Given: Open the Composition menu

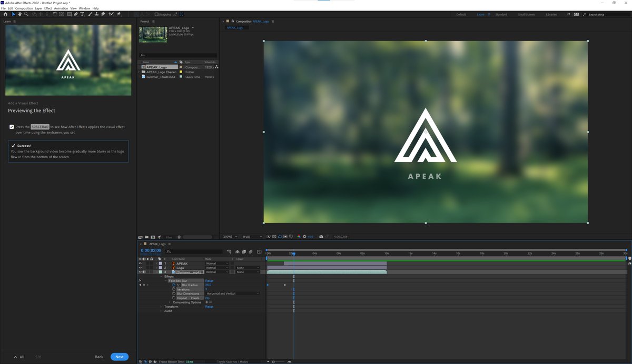Looking at the screenshot, I should click(24, 8).
